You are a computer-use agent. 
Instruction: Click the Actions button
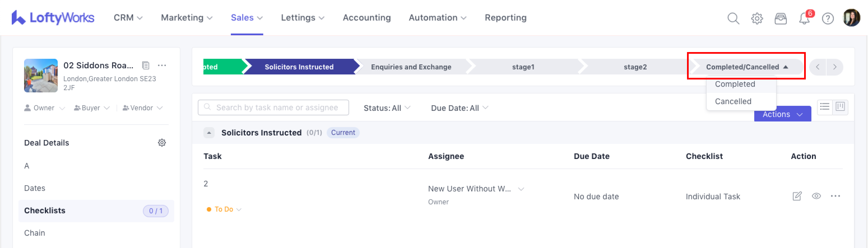point(782,114)
